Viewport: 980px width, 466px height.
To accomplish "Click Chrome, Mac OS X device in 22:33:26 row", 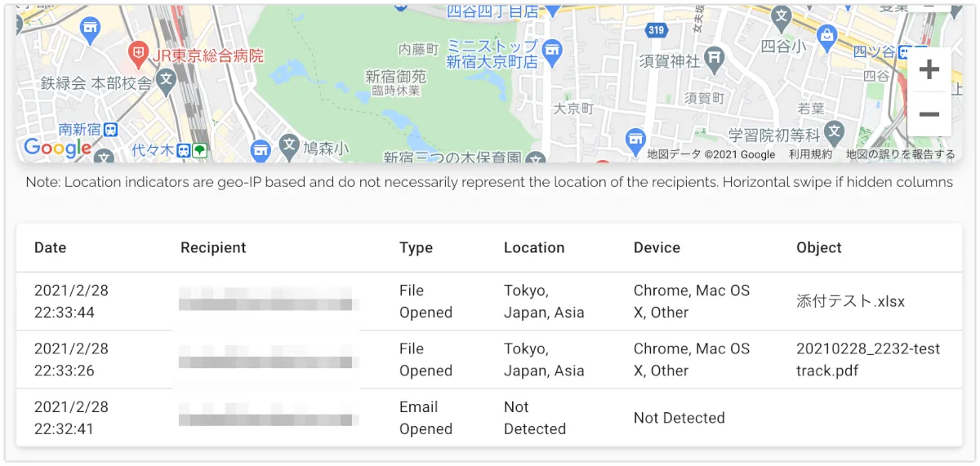I will point(692,359).
